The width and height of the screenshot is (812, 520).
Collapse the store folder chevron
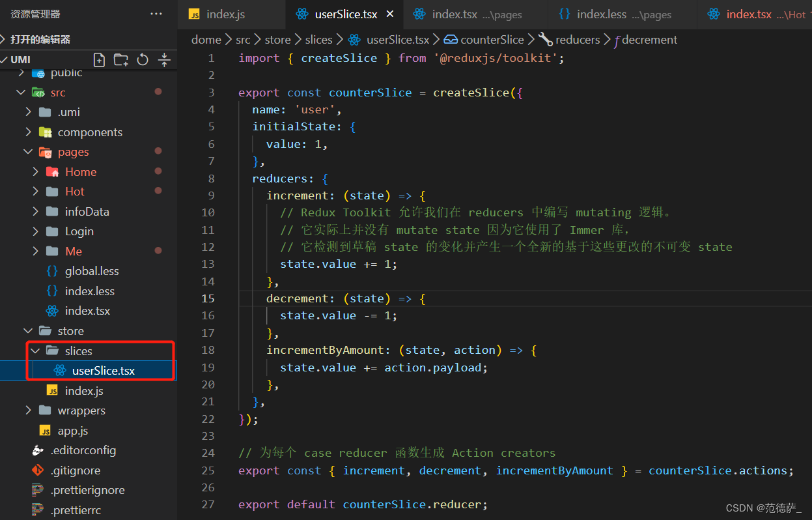click(28, 331)
